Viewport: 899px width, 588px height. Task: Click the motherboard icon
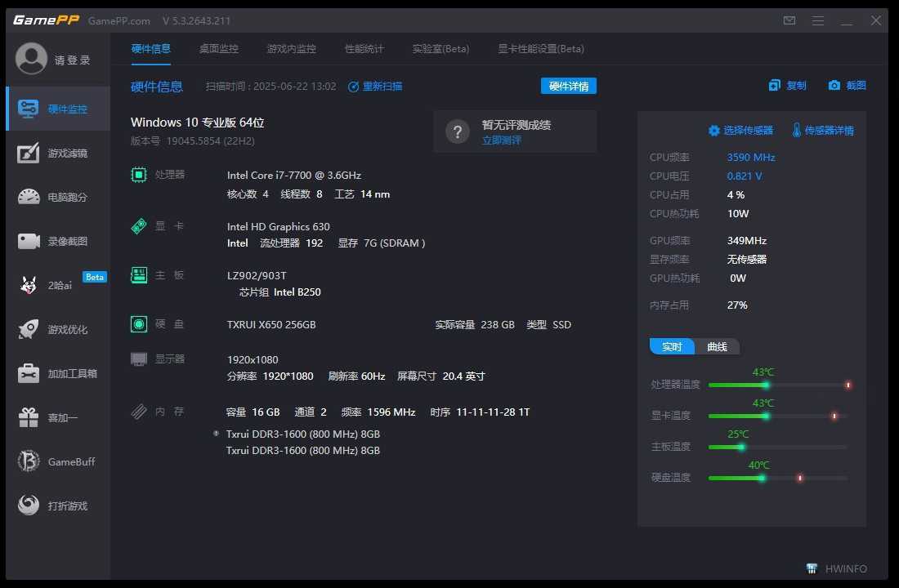pos(139,275)
